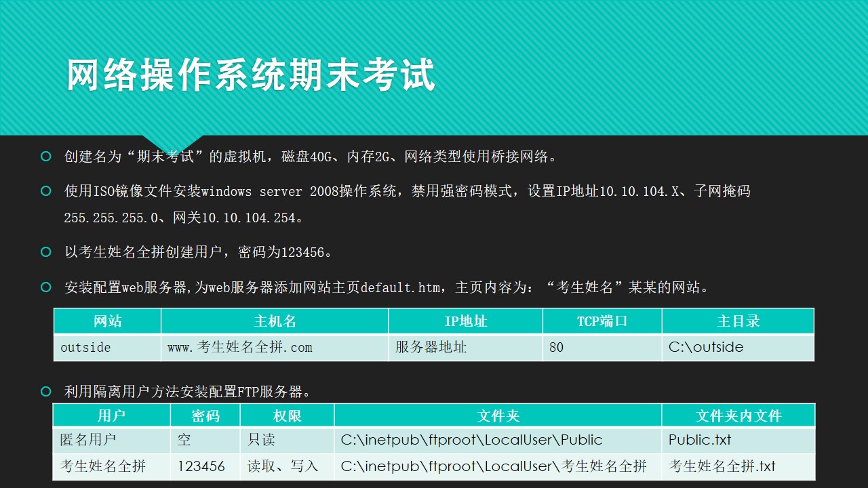
Task: Click the slide title 网络操作系统期末考试
Action: pos(251,75)
